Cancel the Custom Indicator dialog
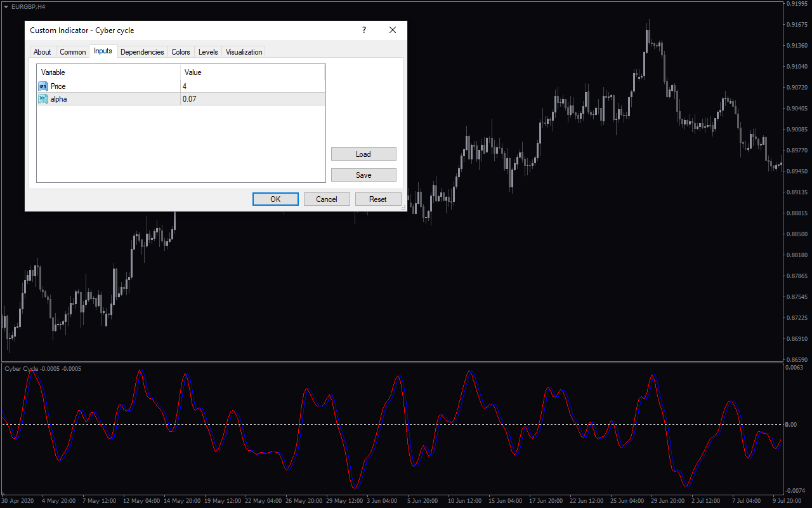This screenshot has height=508, width=812. coord(327,199)
